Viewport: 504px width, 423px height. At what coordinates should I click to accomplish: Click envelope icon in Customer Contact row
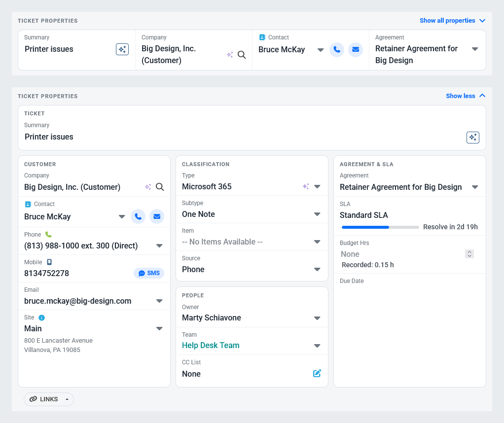point(157,216)
